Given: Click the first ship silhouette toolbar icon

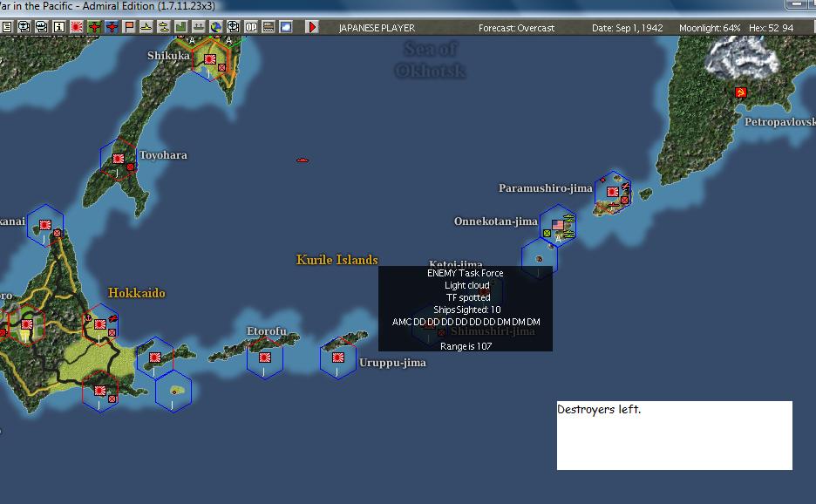Looking at the screenshot, I should (x=24, y=27).
